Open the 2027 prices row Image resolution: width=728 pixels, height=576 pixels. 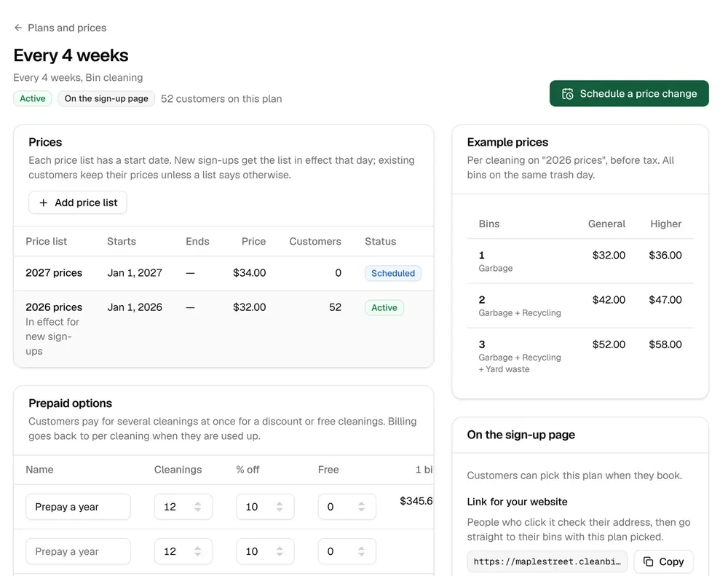click(x=223, y=273)
